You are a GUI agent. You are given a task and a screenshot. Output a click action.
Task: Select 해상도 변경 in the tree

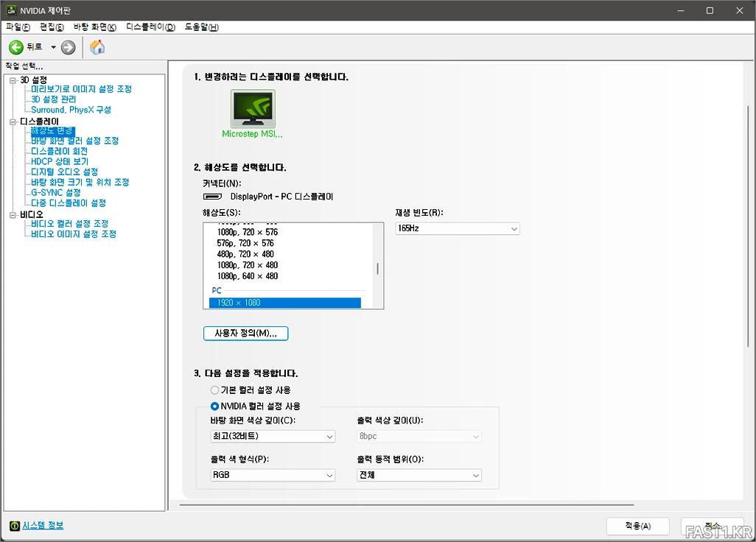tap(52, 130)
